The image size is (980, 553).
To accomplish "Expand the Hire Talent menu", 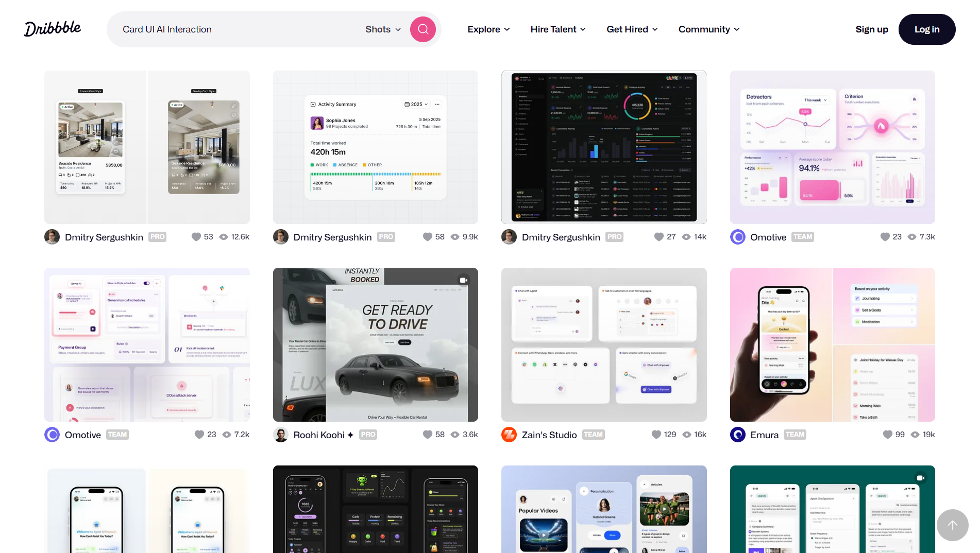I will pos(557,29).
